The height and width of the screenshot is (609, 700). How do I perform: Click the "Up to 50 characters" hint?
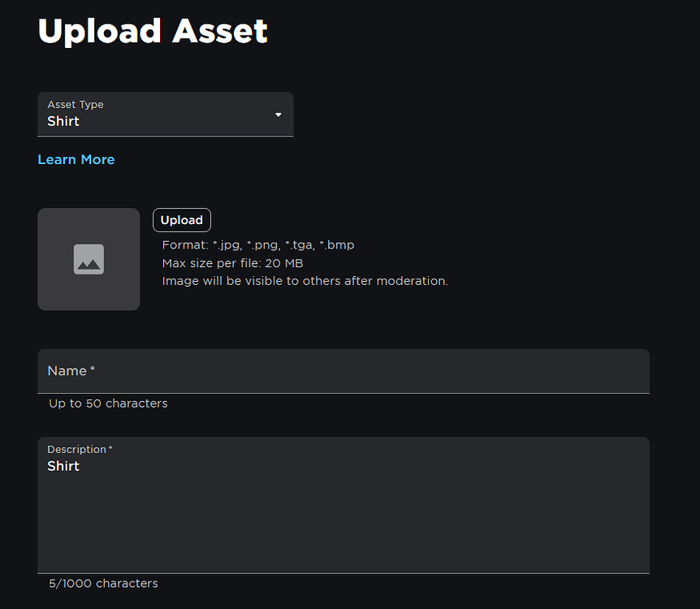[x=108, y=404]
